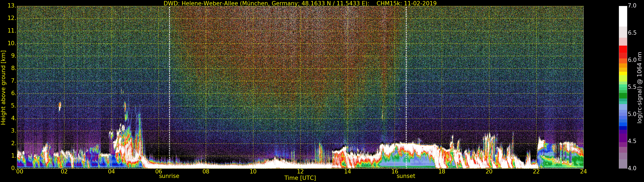The width and height of the screenshot is (644, 182).
Task: Click the 'Height above ground [km]' axis label
Action: (3, 88)
